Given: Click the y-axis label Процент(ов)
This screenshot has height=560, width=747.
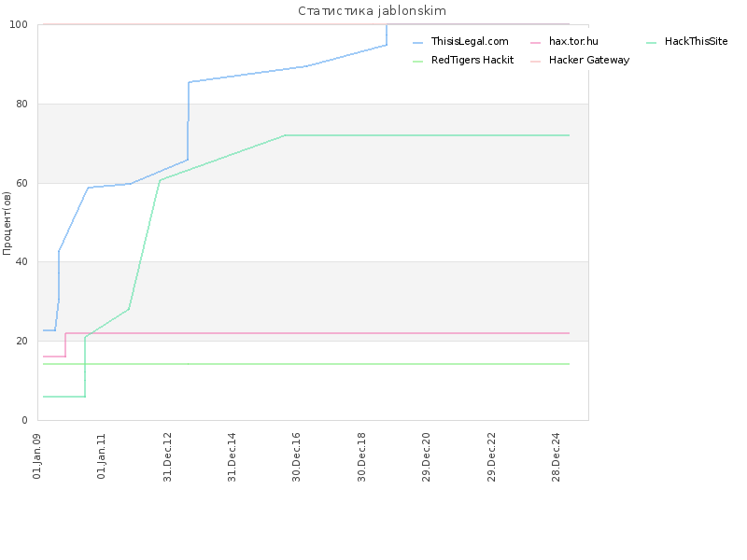Looking at the screenshot, I should click(x=7, y=223).
